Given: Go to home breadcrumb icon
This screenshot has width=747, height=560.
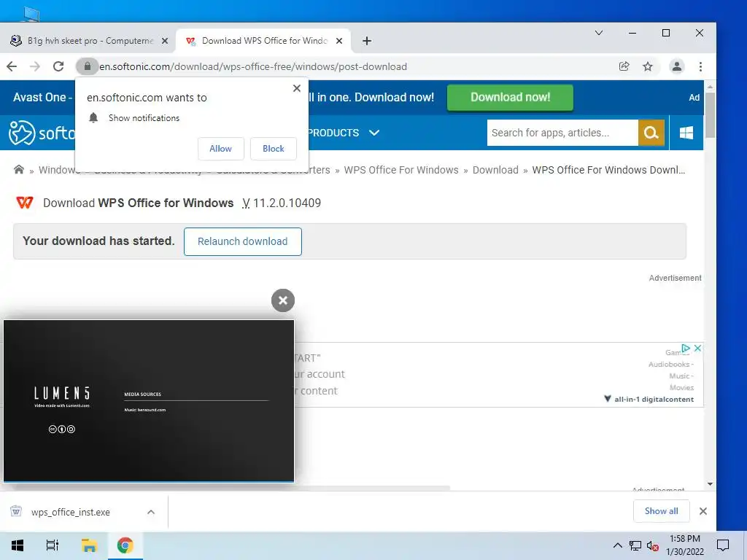Looking at the screenshot, I should tap(19, 169).
